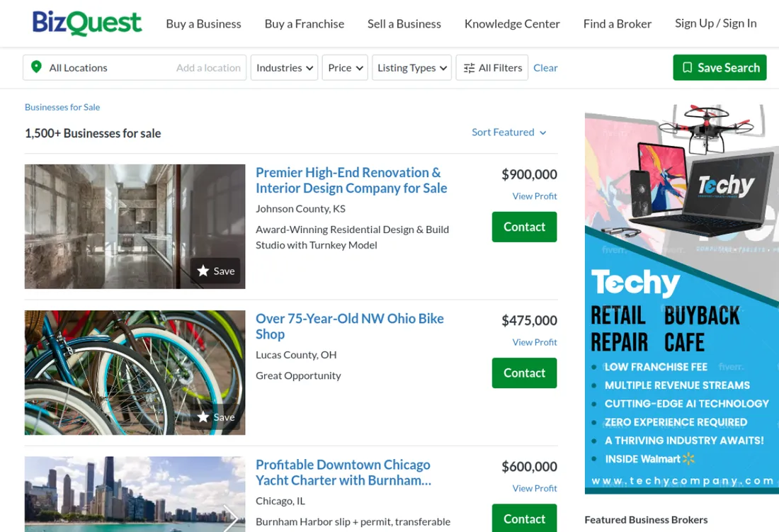Click the green location pin icon
This screenshot has width=779, height=532.
36,67
